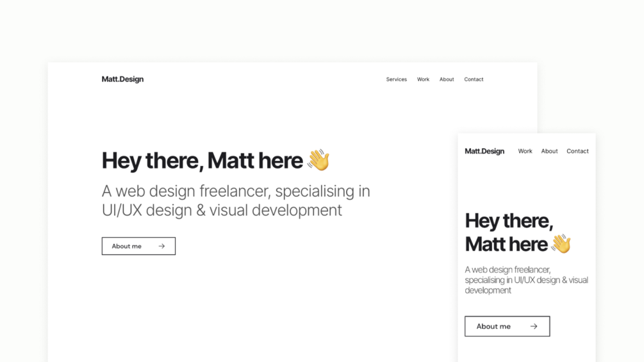644x362 pixels.
Task: Click desktop headline "Hey there, Matt here"
Action: (202, 160)
